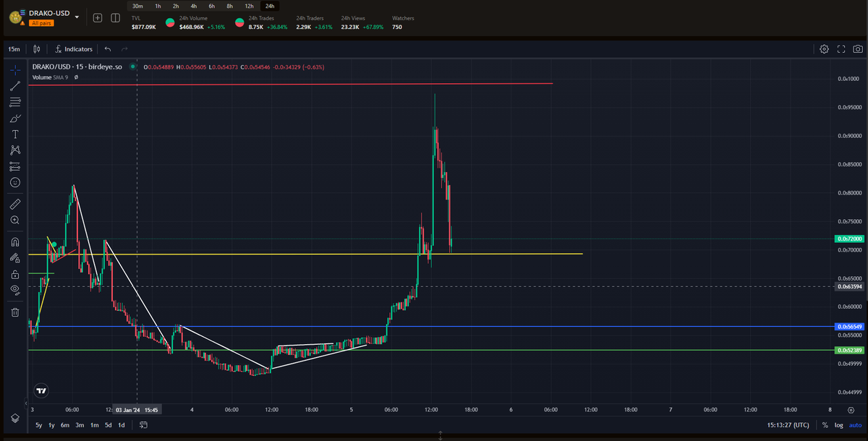Toggle magnet mode for drawings

coord(15,241)
